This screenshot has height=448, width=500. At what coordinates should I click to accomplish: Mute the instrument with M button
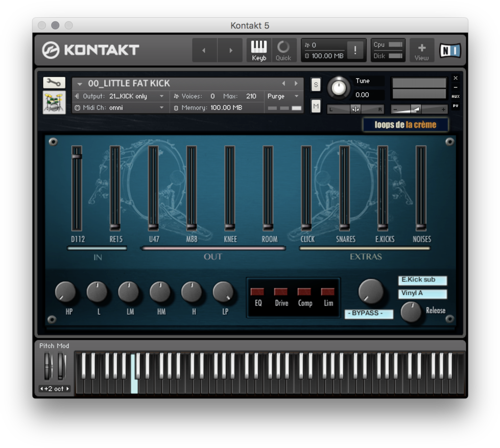[x=316, y=106]
